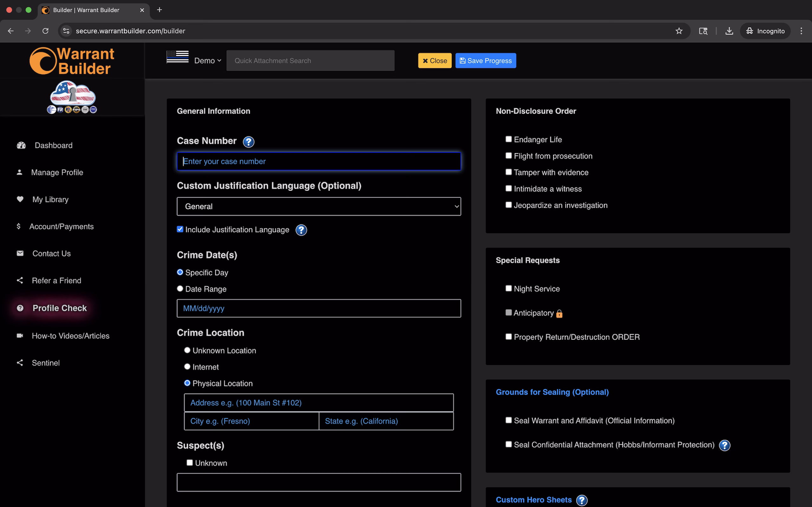Click the Custom Hero Sheets help icon

[x=581, y=500]
